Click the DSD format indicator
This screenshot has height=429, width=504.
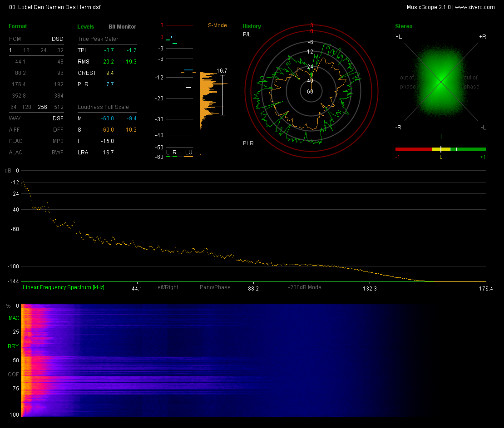pos(57,39)
